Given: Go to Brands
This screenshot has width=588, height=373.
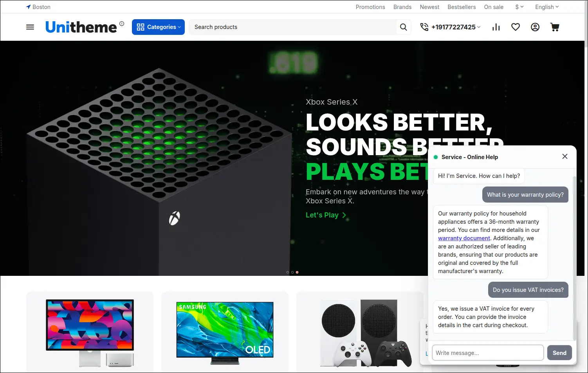Looking at the screenshot, I should (x=402, y=7).
